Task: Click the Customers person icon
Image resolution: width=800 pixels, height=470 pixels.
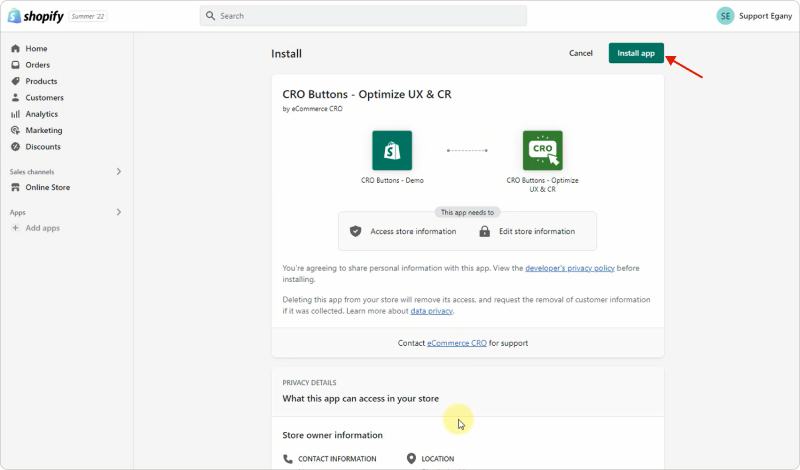Action: pos(15,98)
